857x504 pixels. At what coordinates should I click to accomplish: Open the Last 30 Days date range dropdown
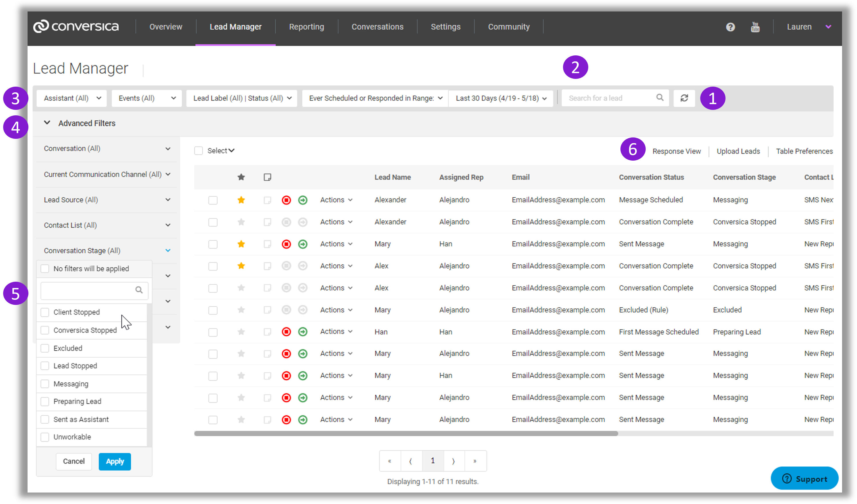501,98
